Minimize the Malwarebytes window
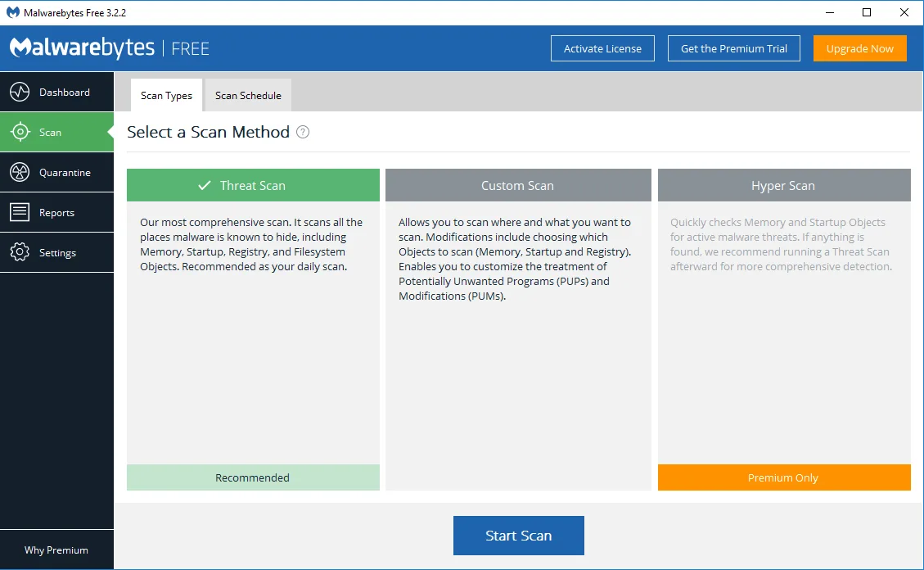 click(830, 12)
